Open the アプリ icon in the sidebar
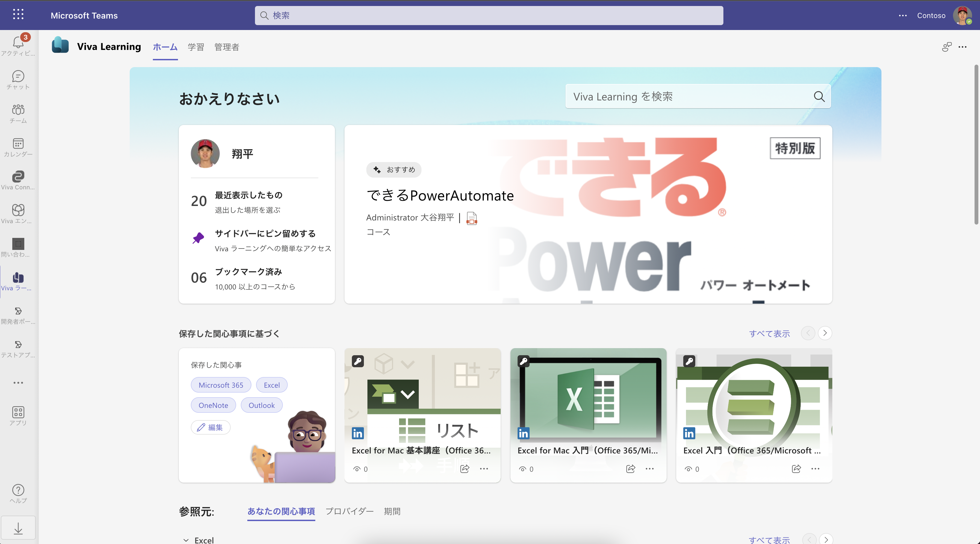 point(18,414)
